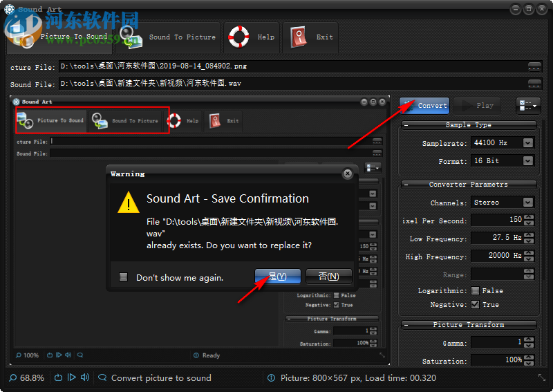Collapse the Converter Parametrs section
The width and height of the screenshot is (553, 392).
click(406, 185)
